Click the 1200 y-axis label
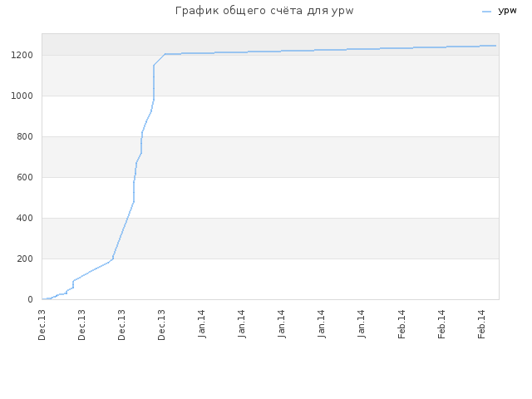Image resolution: width=532 pixels, height=399 pixels. tap(22, 55)
